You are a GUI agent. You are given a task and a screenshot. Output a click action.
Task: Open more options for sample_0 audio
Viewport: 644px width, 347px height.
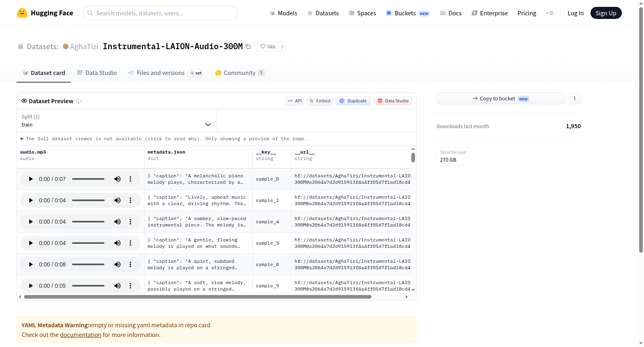click(x=130, y=179)
